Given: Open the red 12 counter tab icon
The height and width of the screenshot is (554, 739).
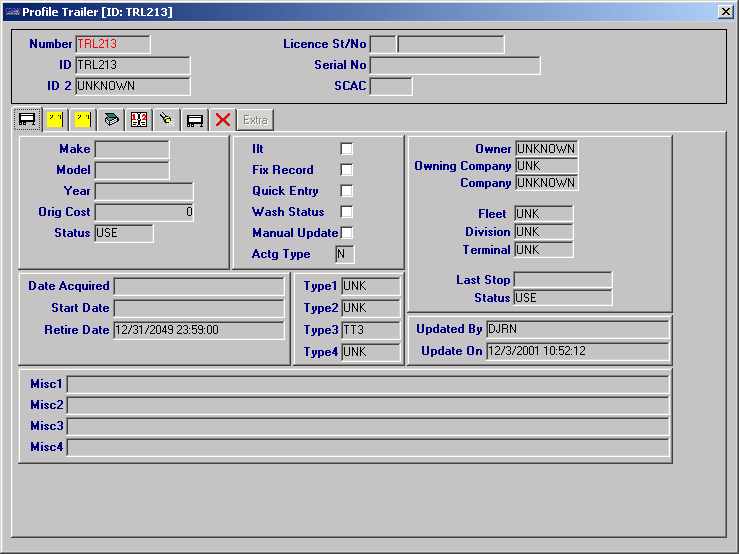Looking at the screenshot, I should point(139,120).
